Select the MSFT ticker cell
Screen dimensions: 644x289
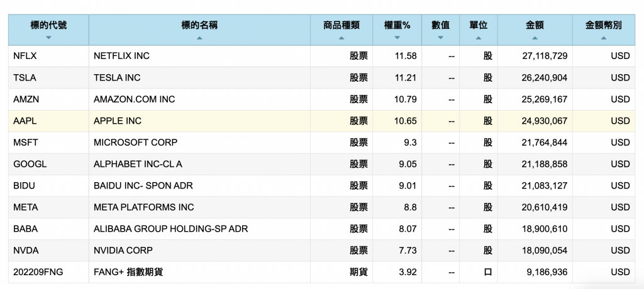point(48,143)
